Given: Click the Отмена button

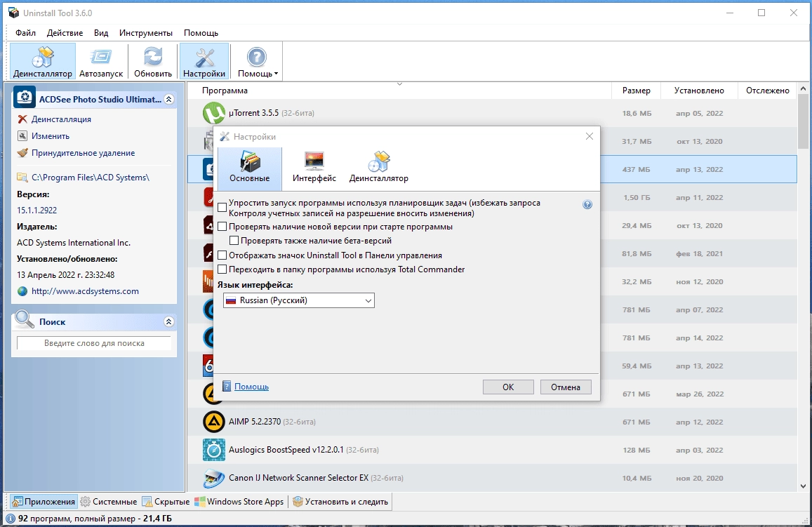Looking at the screenshot, I should click(x=566, y=387).
